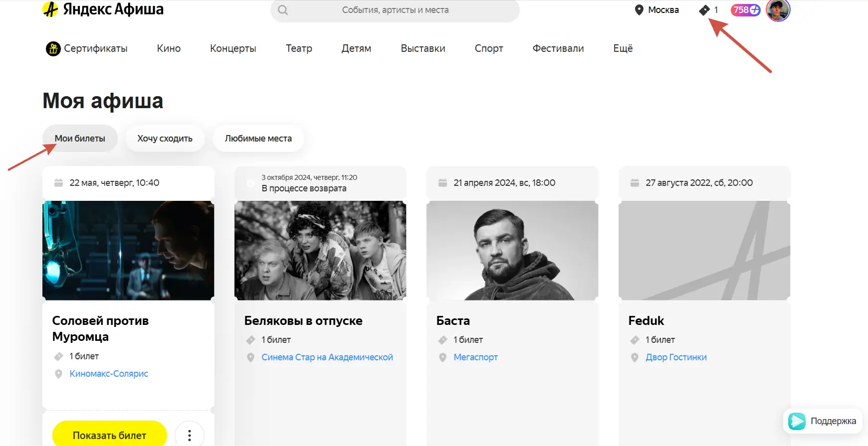Click pin icon beside Двор Гостинки
Viewport: 868px width, 446px height.
(635, 357)
